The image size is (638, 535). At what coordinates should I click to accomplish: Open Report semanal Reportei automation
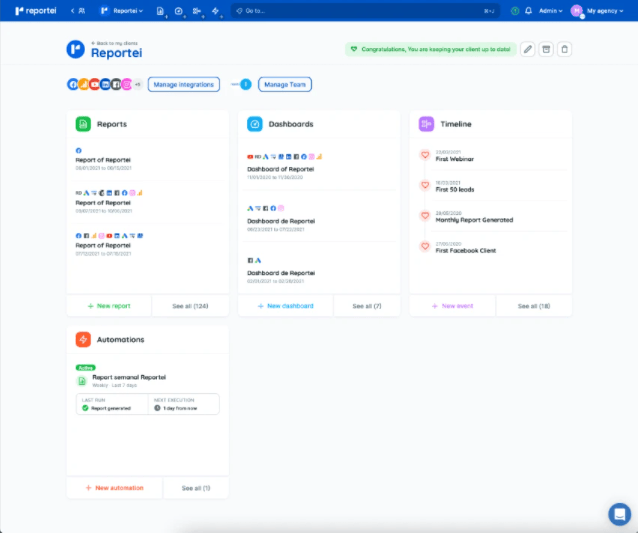pos(129,378)
